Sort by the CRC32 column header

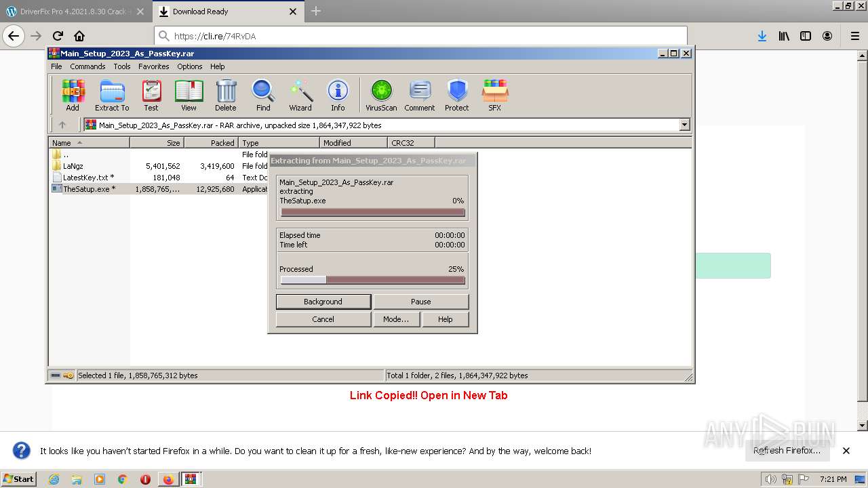pyautogui.click(x=412, y=142)
